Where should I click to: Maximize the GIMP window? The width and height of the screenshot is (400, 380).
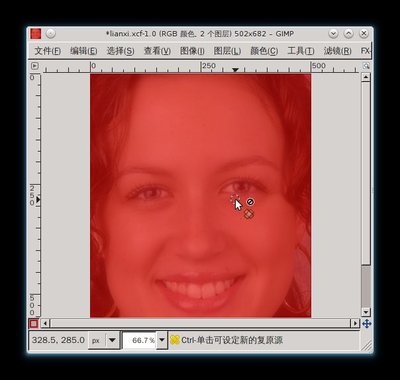(349, 34)
